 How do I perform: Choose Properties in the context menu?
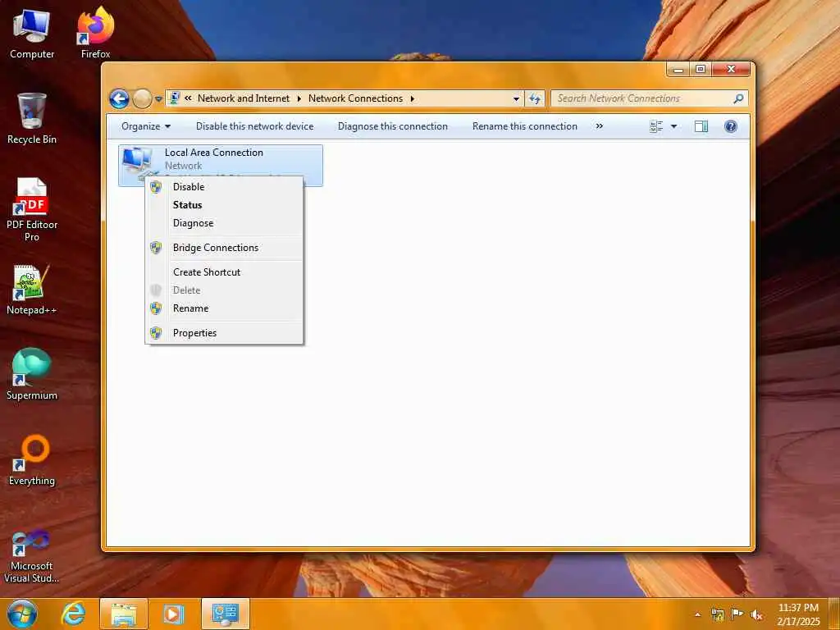click(224, 333)
